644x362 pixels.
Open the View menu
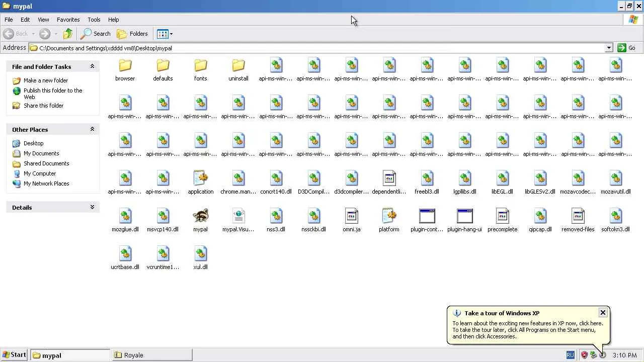click(x=43, y=20)
